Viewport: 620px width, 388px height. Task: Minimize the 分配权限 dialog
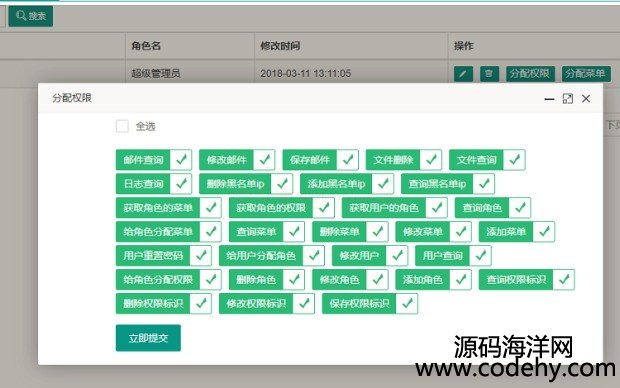pyautogui.click(x=549, y=99)
